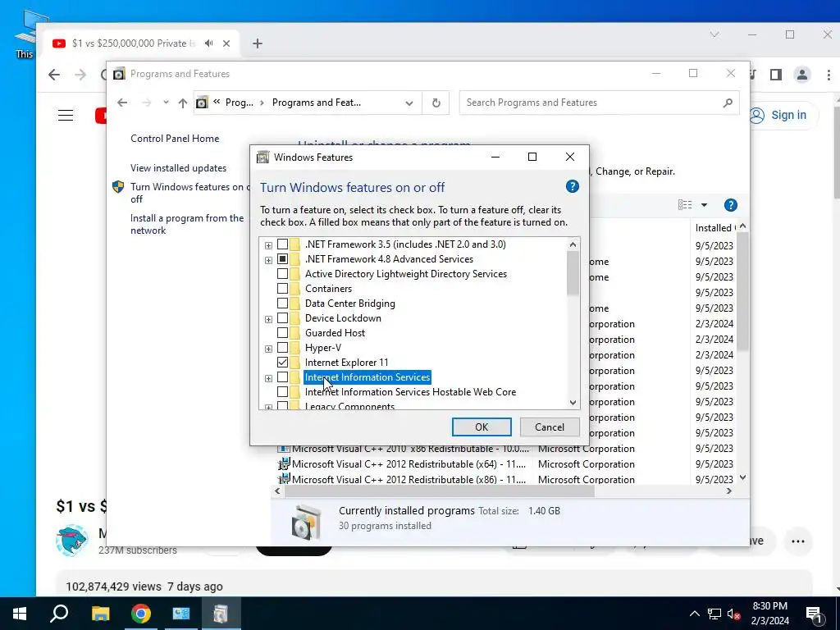Screen dimensions: 840x630
Task: Show hidden tray icons chevron
Action: tap(694, 614)
